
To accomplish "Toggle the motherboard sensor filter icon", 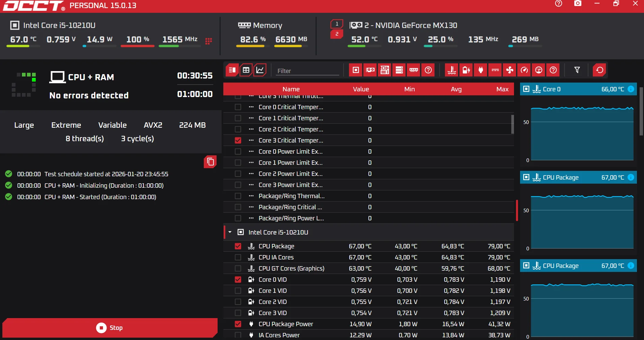I will (x=385, y=70).
